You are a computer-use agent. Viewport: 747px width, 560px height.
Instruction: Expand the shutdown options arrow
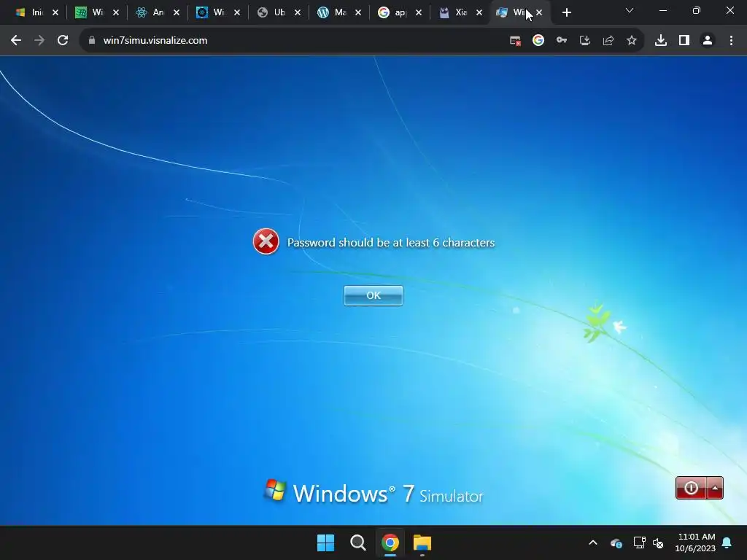coord(715,488)
